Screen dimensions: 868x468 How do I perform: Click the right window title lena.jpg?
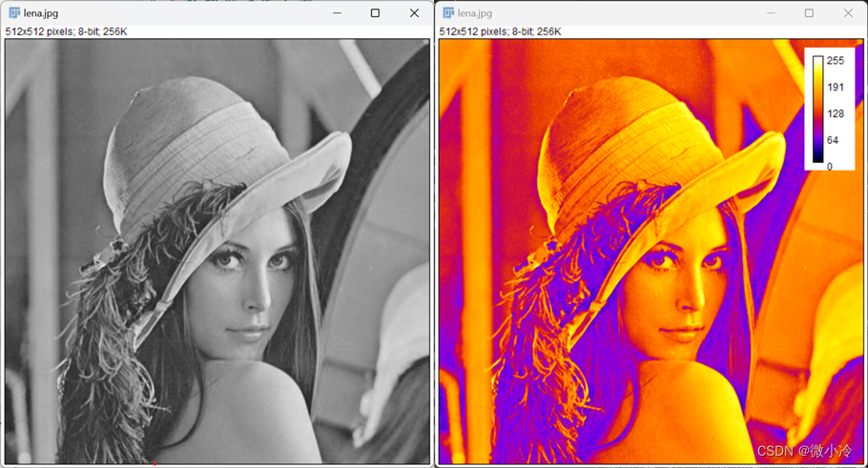(475, 13)
